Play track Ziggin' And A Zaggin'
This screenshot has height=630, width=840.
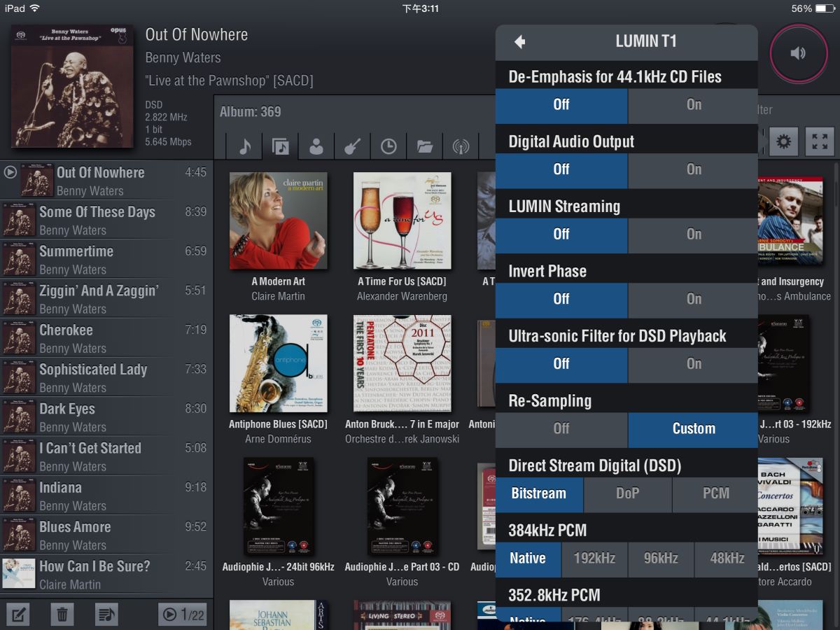(x=106, y=298)
